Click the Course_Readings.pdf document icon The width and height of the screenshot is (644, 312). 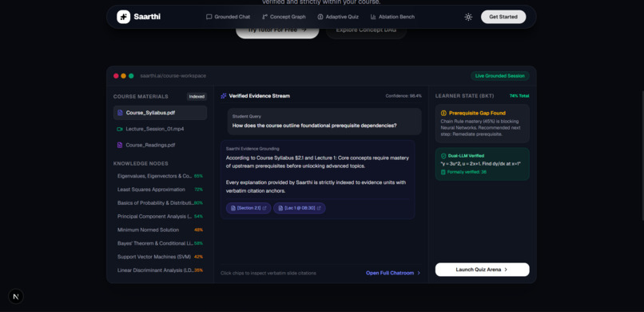pyautogui.click(x=120, y=145)
